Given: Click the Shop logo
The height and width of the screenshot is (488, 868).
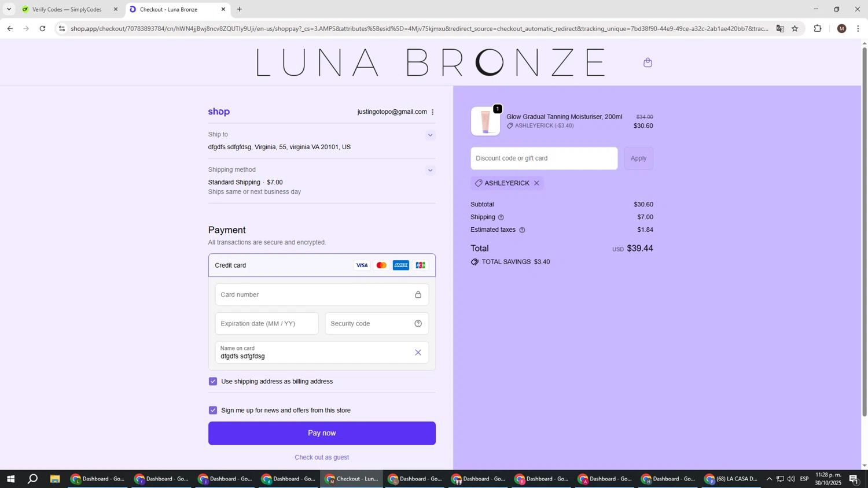Looking at the screenshot, I should tap(219, 112).
